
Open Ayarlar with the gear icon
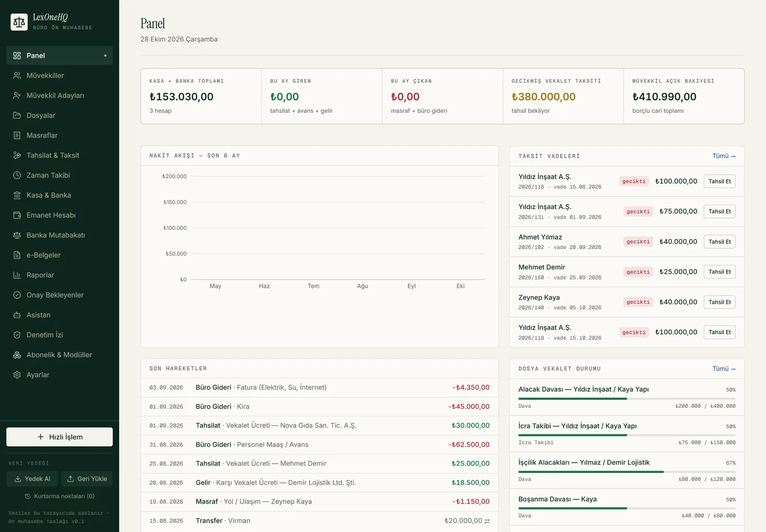pyautogui.click(x=17, y=375)
